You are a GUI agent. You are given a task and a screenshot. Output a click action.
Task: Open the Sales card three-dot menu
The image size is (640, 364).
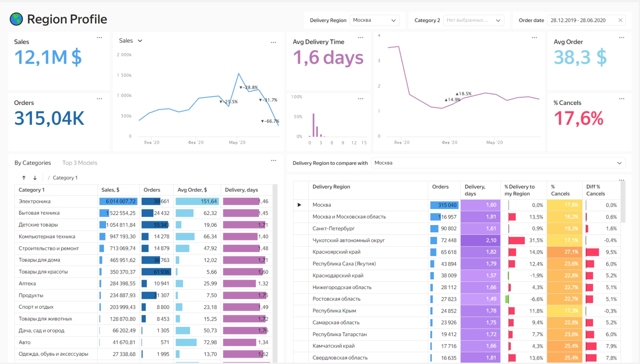pos(99,38)
